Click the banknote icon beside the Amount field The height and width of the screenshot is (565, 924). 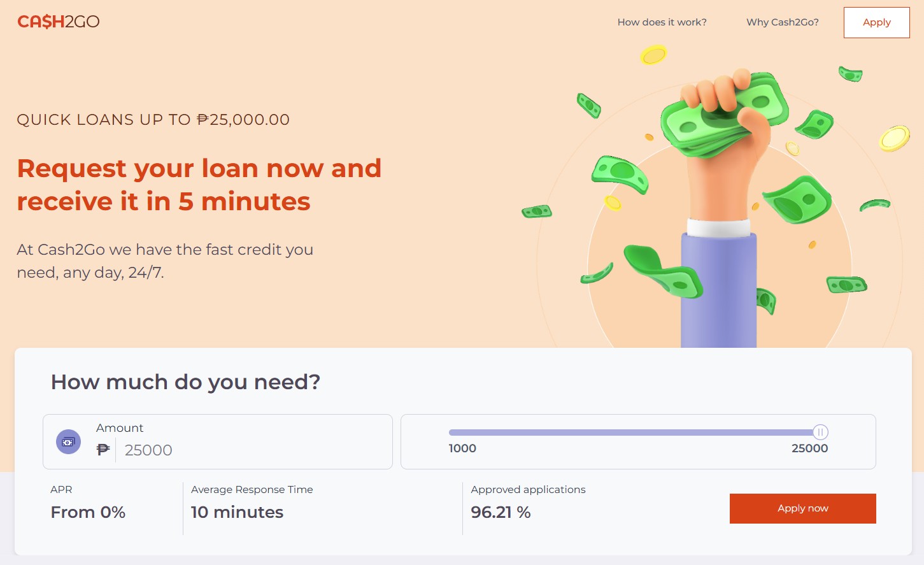pyautogui.click(x=68, y=441)
